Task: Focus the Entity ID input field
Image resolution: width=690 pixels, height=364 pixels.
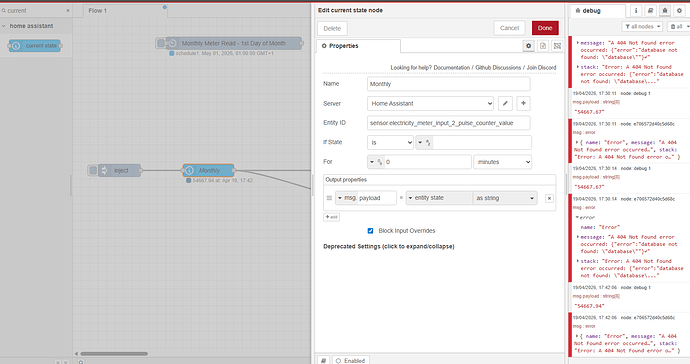Action: coord(448,123)
